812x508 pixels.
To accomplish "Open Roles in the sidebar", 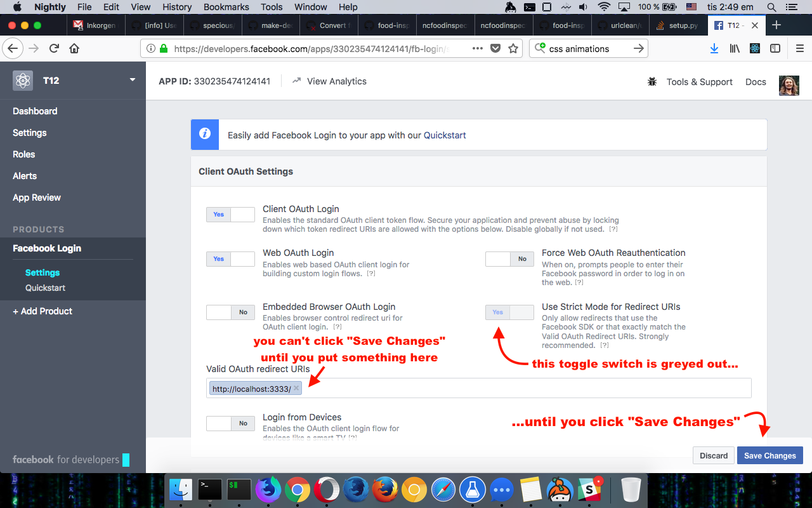I will click(23, 154).
